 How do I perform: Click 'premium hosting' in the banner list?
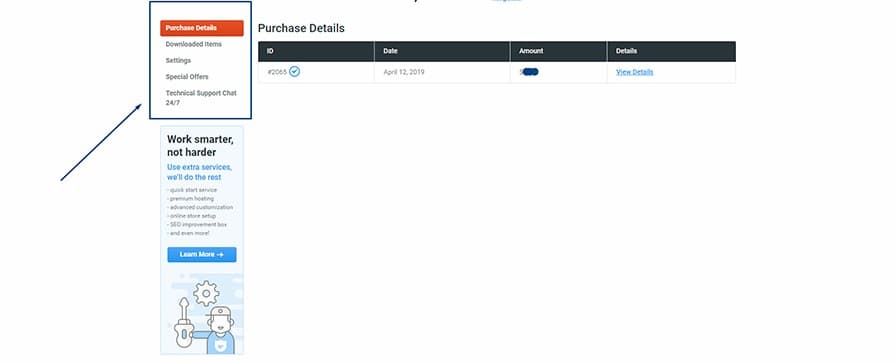[192, 199]
